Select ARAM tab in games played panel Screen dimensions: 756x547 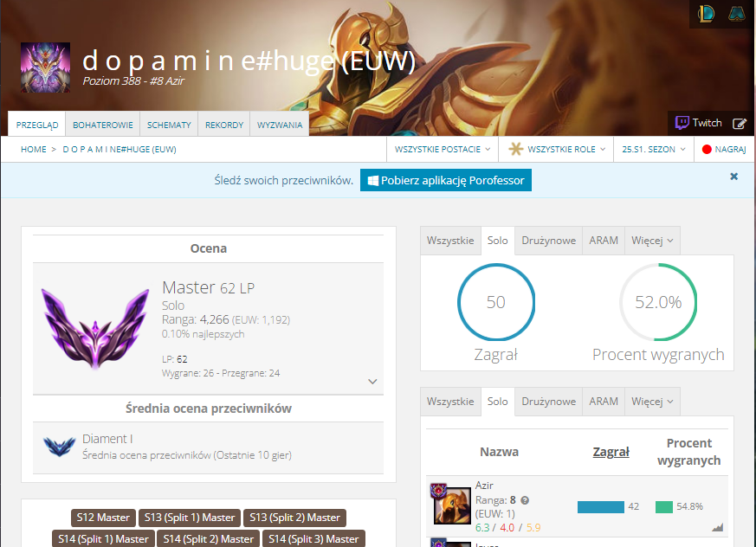pyautogui.click(x=604, y=241)
